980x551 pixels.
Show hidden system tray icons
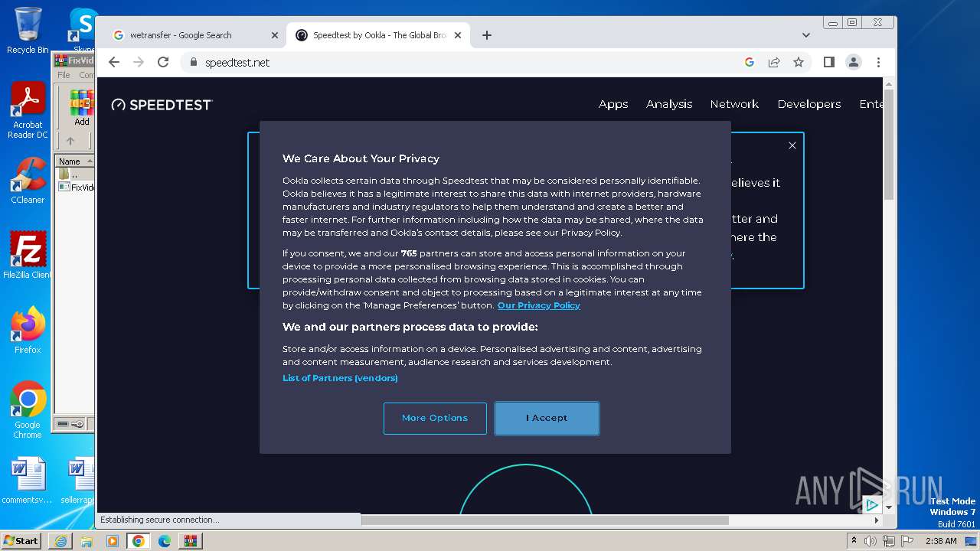coord(854,541)
